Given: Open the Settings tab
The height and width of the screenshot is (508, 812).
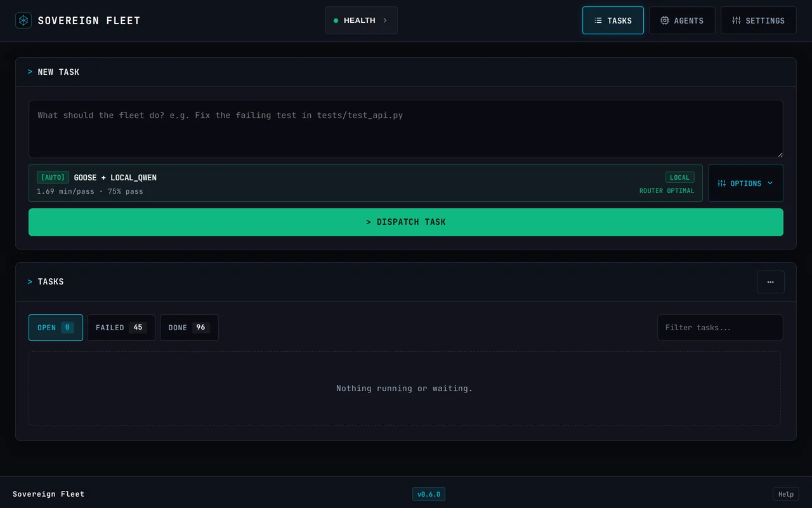Looking at the screenshot, I should coord(758,20).
